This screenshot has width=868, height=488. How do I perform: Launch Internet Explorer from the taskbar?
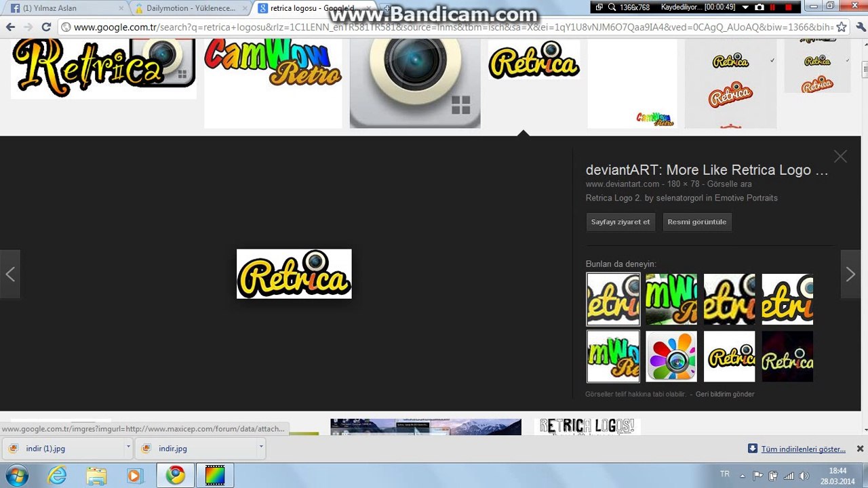click(x=57, y=475)
